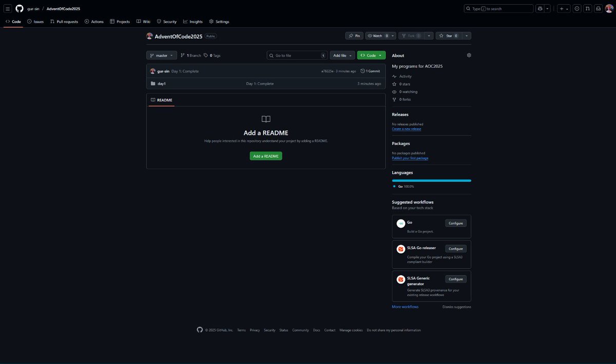Image resolution: width=616 pixels, height=364 pixels.
Task: Open the Add file dropdown
Action: [x=342, y=55]
